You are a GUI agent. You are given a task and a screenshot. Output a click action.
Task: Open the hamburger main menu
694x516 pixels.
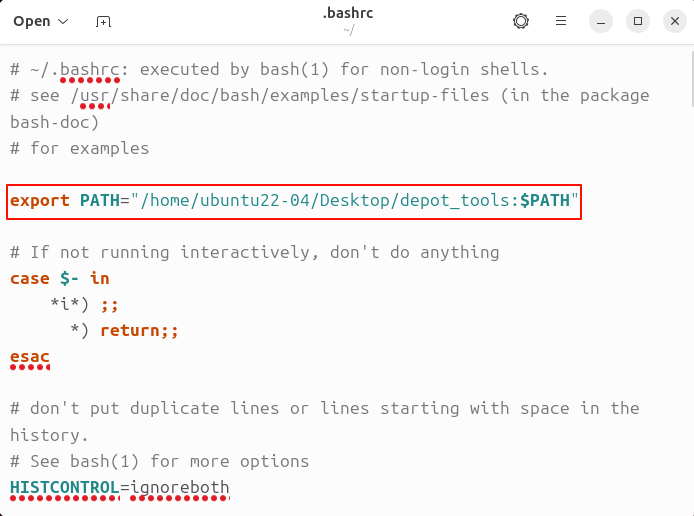(x=561, y=21)
